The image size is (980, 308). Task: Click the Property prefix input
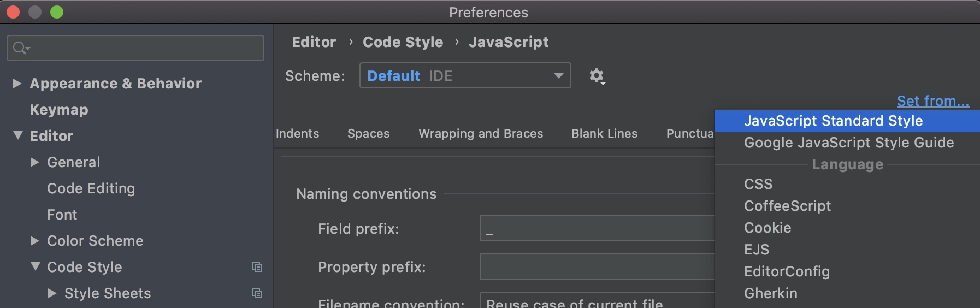tap(597, 266)
